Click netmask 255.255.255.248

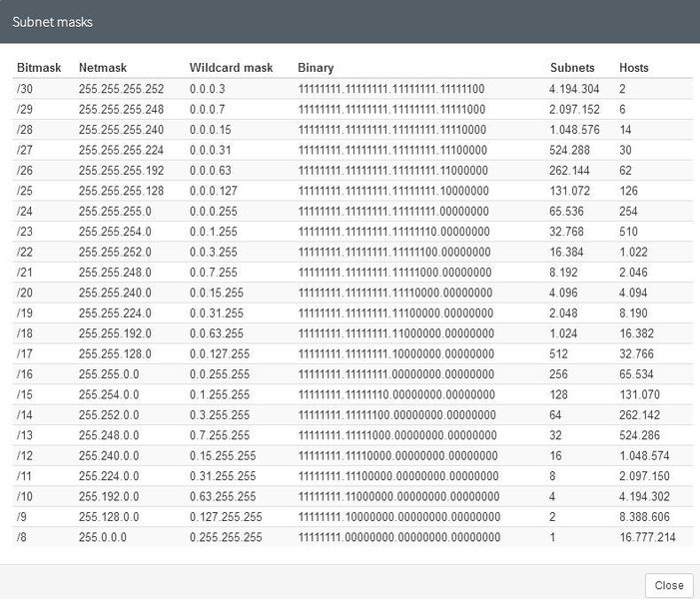point(121,110)
